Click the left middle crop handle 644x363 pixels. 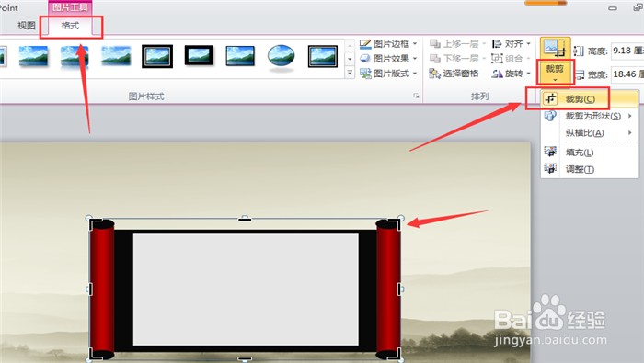pos(90,289)
